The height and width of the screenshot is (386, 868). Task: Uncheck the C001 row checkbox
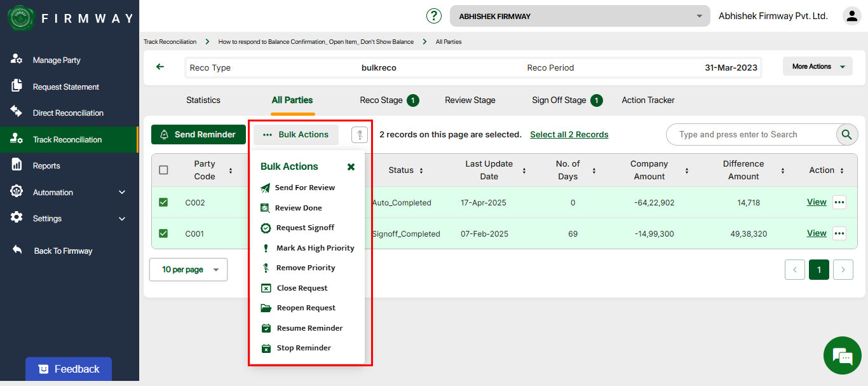coord(163,233)
